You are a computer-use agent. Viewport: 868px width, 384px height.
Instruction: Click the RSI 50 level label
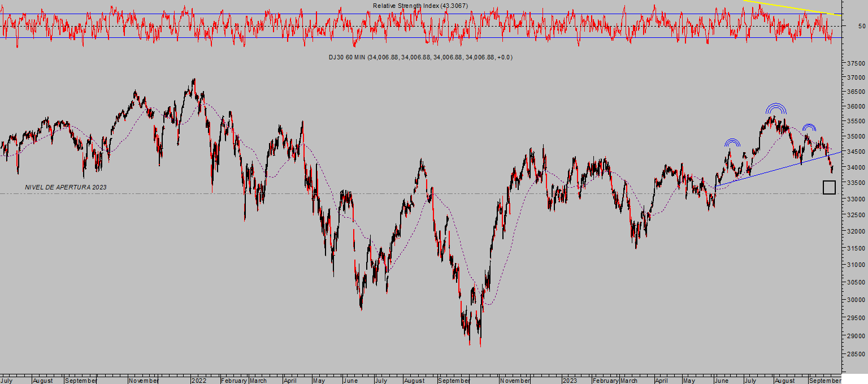862,26
